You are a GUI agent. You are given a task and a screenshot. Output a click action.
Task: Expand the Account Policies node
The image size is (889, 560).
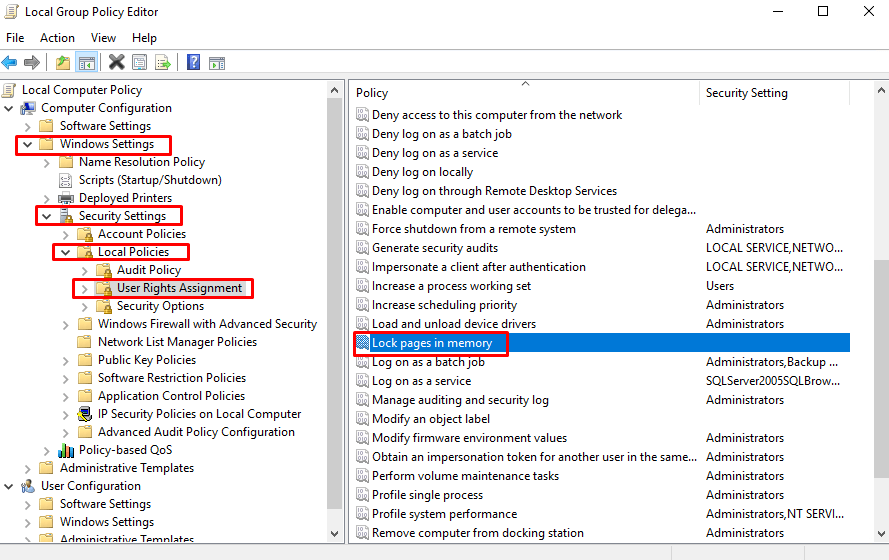coord(84,234)
